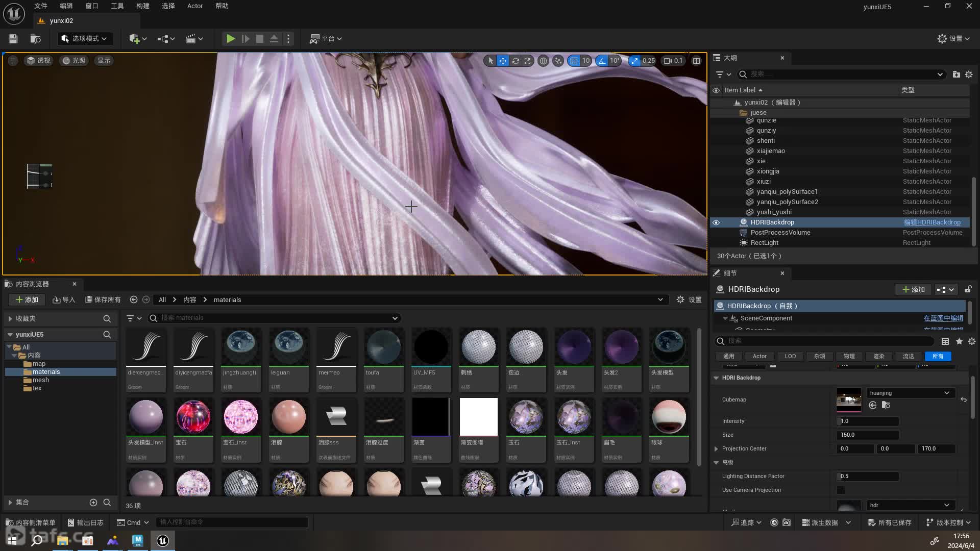The image size is (980, 551).
Task: Click huanjing cubemap thumbnail
Action: click(x=849, y=400)
